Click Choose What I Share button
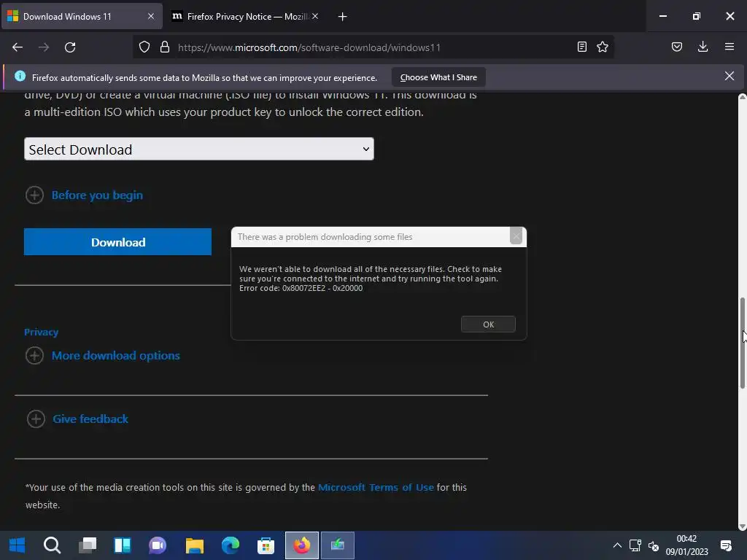This screenshot has height=560, width=747. pyautogui.click(x=438, y=77)
